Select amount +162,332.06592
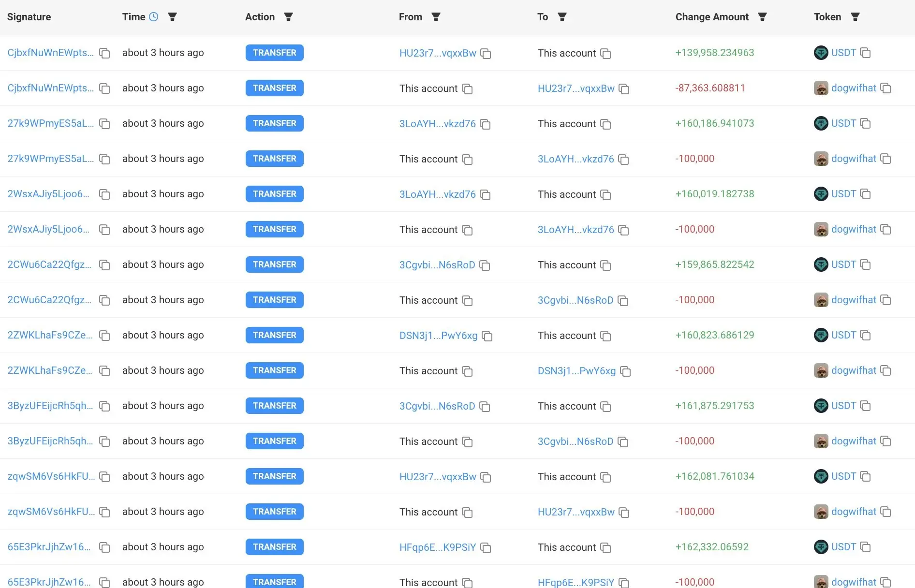The width and height of the screenshot is (915, 588). (712, 547)
